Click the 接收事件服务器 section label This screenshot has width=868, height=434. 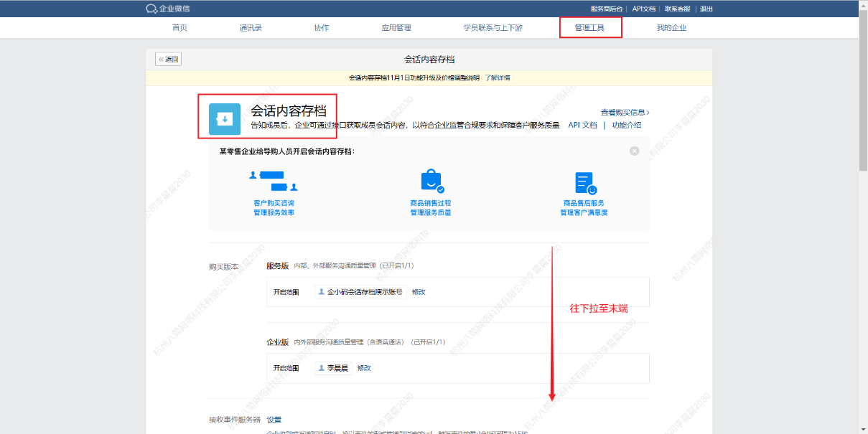(x=234, y=420)
